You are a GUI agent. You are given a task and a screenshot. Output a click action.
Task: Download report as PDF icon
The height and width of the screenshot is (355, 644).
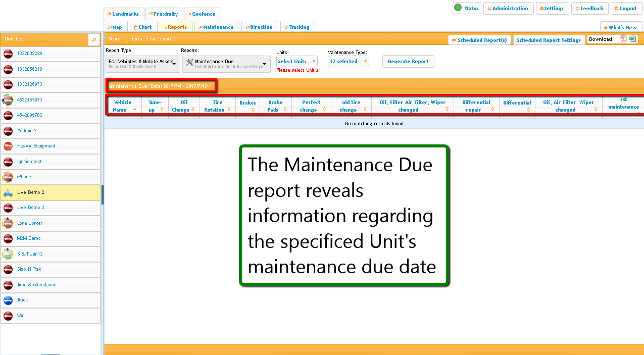[x=623, y=39]
